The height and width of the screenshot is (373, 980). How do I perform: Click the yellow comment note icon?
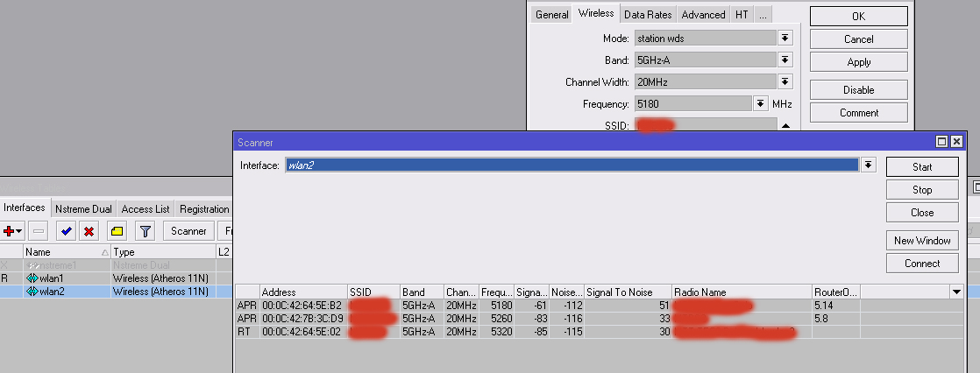(x=117, y=231)
